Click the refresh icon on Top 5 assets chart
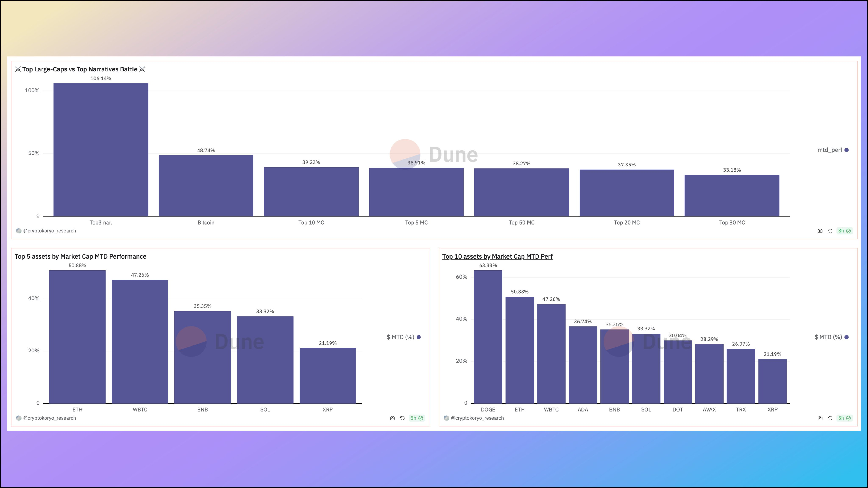868x488 pixels. click(x=402, y=418)
